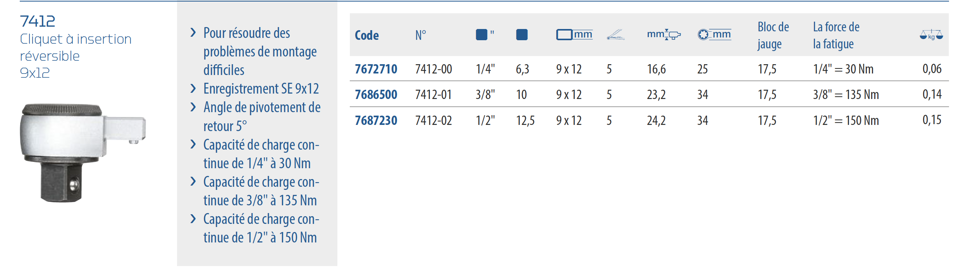This screenshot has width=980, height=273.
Task: Click the La force de la fatigue header
Action: click(x=836, y=35)
